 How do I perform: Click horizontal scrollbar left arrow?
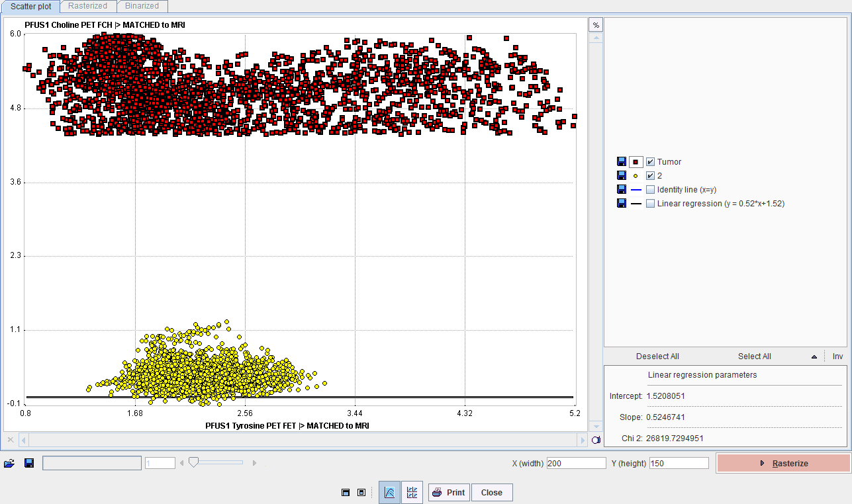click(24, 440)
